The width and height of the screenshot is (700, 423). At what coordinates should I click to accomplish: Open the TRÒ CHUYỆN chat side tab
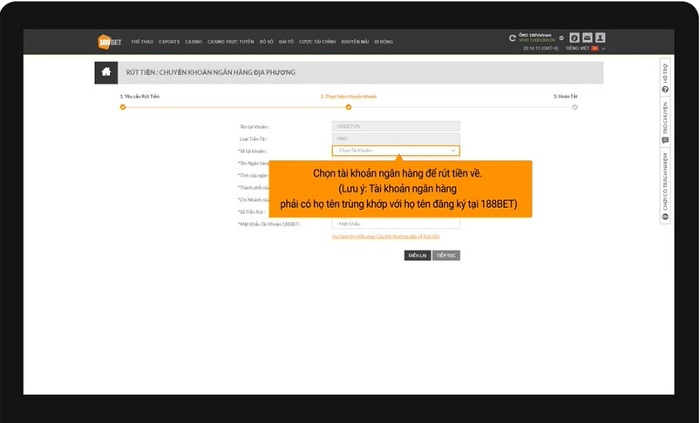tap(665, 122)
